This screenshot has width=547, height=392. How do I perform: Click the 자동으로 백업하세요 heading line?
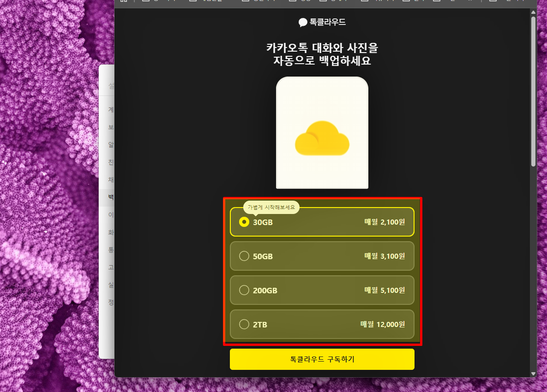(322, 60)
